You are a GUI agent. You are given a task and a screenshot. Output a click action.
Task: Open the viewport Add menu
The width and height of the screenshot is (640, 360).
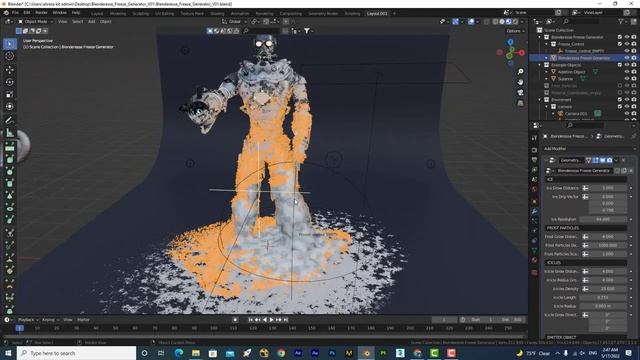click(92, 22)
